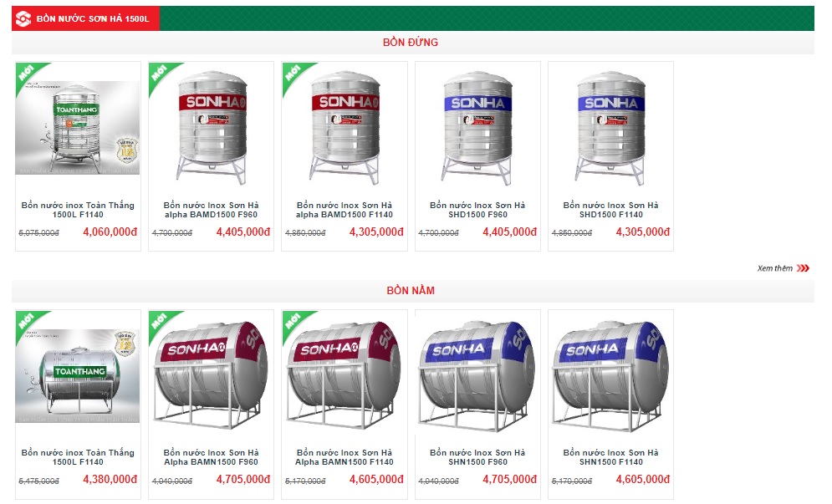The width and height of the screenshot is (832, 504).
Task: Click the 'Mới' badge on Toàn Thắng standing tank
Action: coord(27,73)
